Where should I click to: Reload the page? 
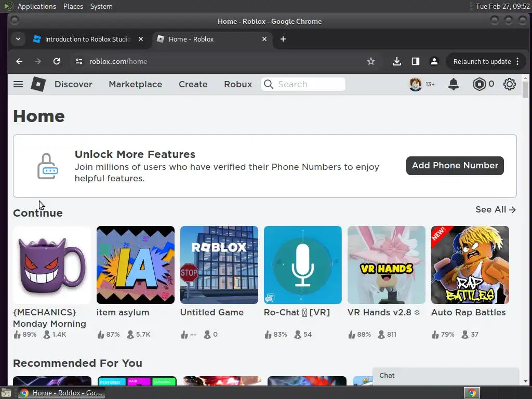(57, 61)
